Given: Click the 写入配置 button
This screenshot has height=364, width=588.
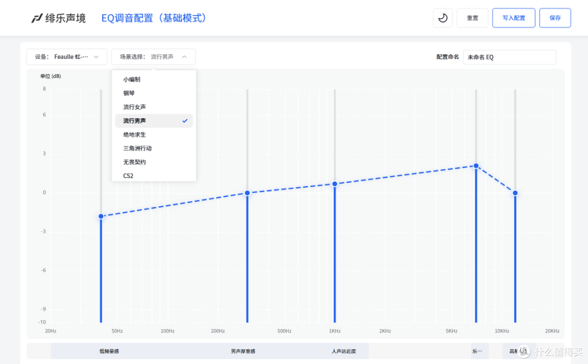Looking at the screenshot, I should pyautogui.click(x=513, y=18).
